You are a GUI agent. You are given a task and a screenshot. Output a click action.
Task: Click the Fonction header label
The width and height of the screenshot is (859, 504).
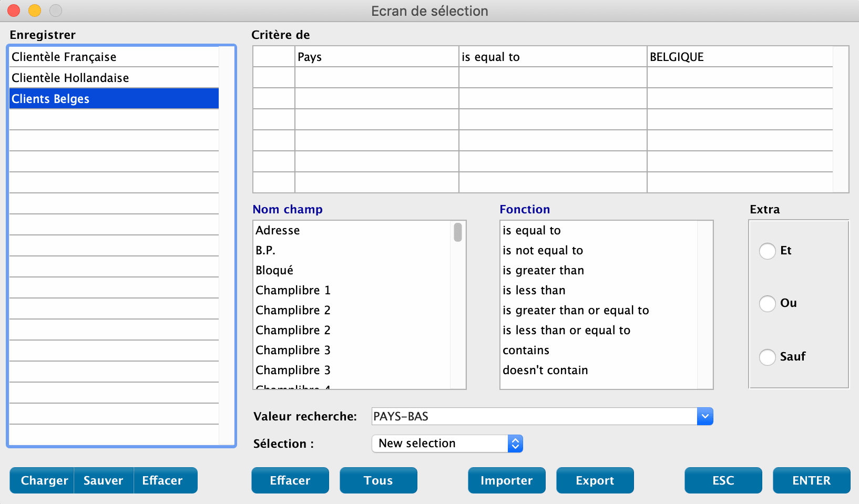[525, 209]
